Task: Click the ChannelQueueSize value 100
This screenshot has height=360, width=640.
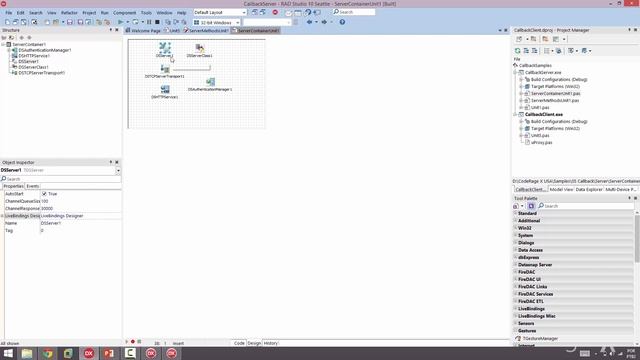Action: (80, 201)
